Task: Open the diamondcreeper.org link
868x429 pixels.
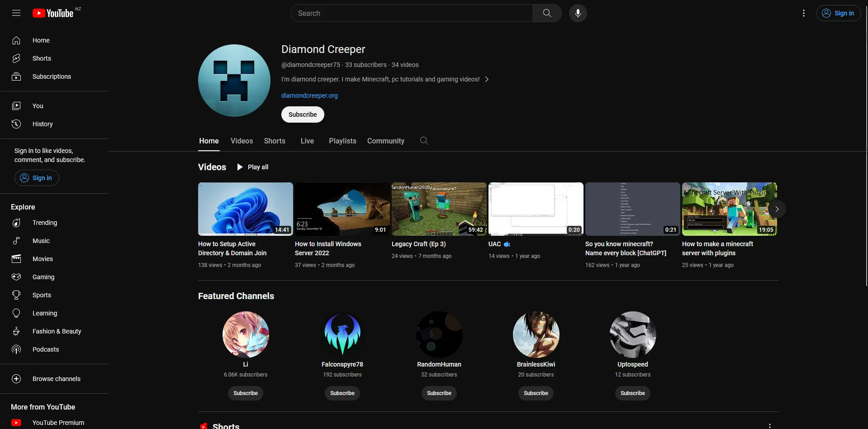Action: (309, 95)
